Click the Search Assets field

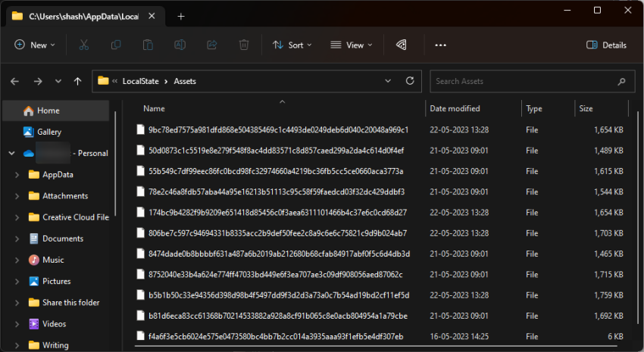[523, 81]
